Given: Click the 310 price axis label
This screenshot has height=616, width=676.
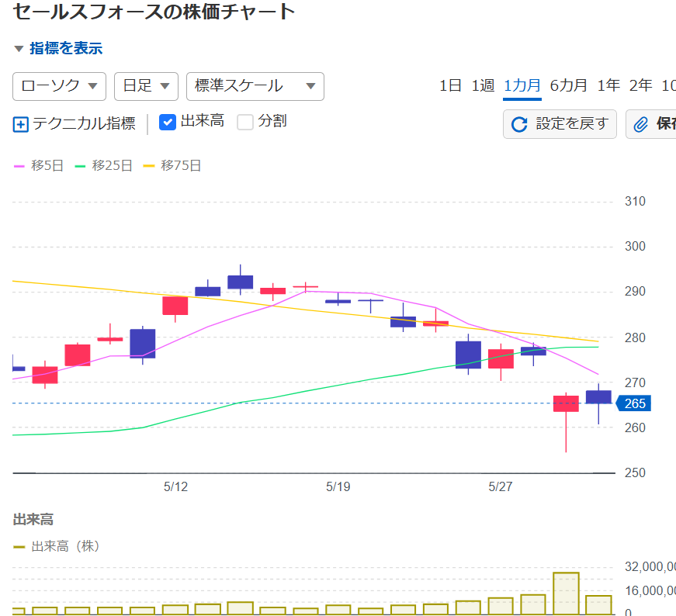Looking at the screenshot, I should coord(635,201).
